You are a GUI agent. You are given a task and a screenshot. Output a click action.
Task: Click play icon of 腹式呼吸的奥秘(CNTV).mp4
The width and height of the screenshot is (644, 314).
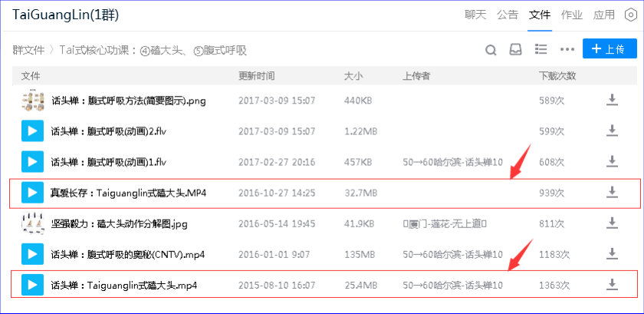click(x=32, y=254)
